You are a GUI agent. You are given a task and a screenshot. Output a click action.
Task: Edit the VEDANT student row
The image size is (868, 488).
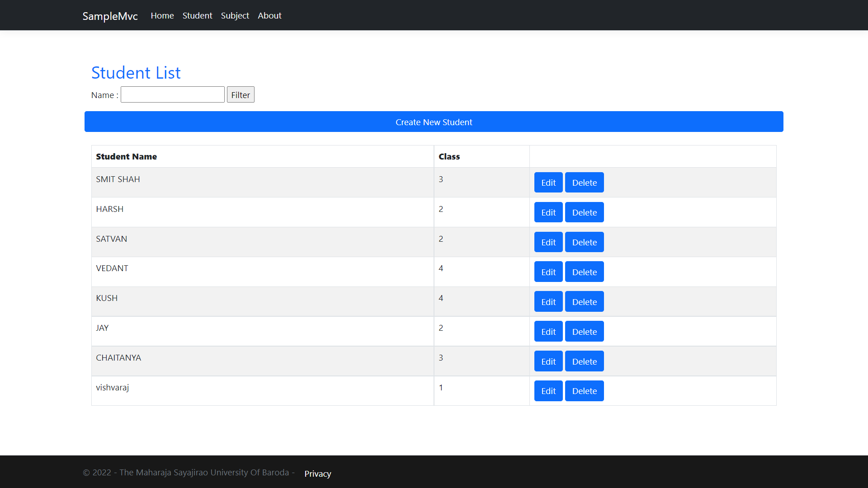pyautogui.click(x=548, y=272)
